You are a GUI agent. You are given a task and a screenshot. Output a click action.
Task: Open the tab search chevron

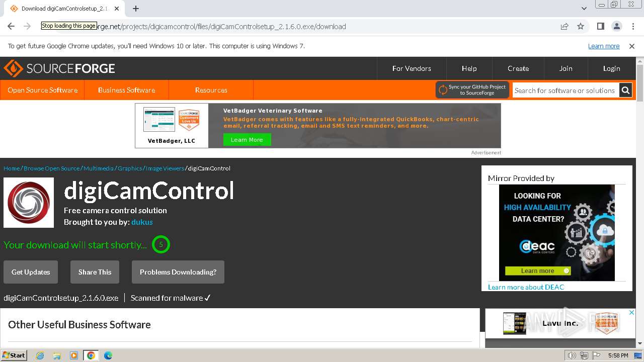tap(584, 9)
